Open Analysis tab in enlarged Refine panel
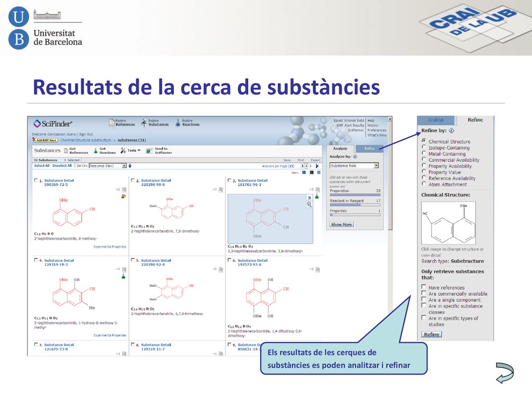This screenshot has height=399, width=532. [436, 120]
